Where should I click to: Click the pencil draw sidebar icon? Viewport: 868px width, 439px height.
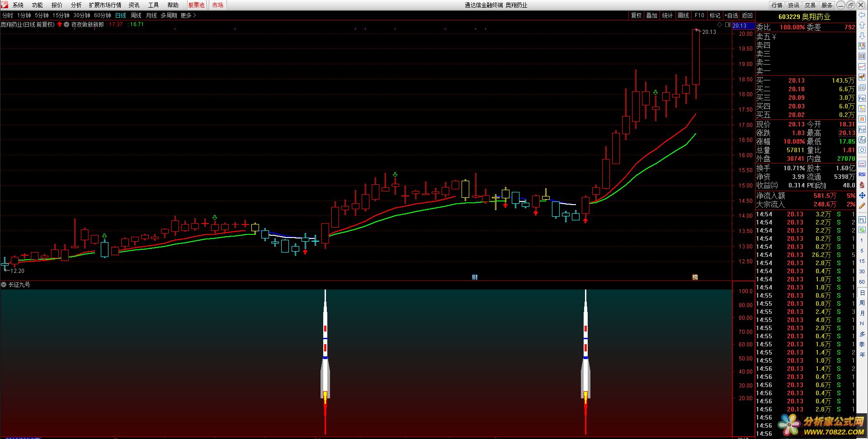coord(862,206)
